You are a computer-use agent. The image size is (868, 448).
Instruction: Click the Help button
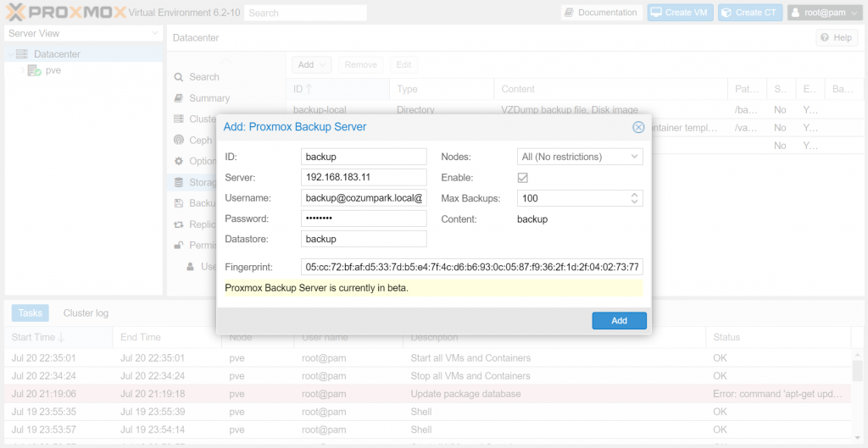[837, 37]
